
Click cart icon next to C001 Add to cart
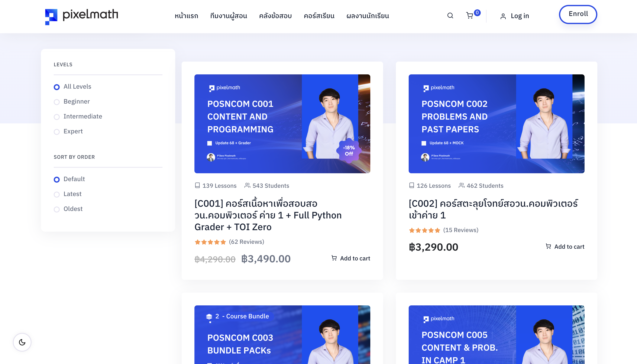[334, 258]
